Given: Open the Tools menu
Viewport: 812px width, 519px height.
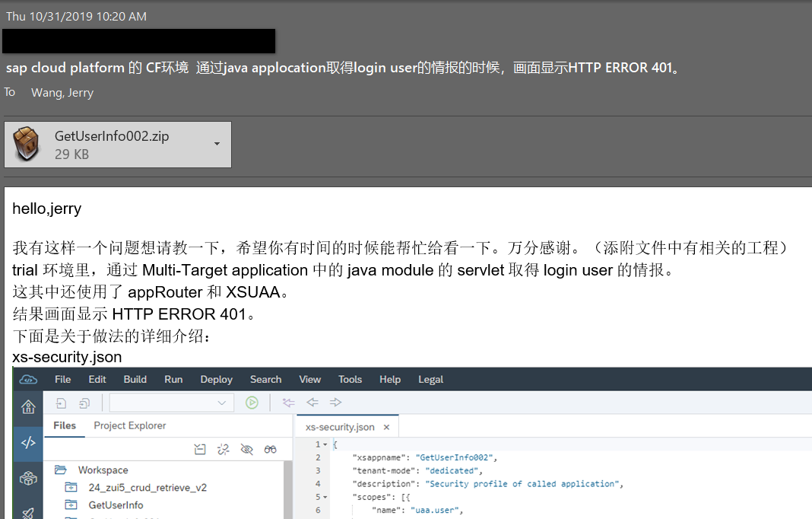Looking at the screenshot, I should pyautogui.click(x=350, y=380).
